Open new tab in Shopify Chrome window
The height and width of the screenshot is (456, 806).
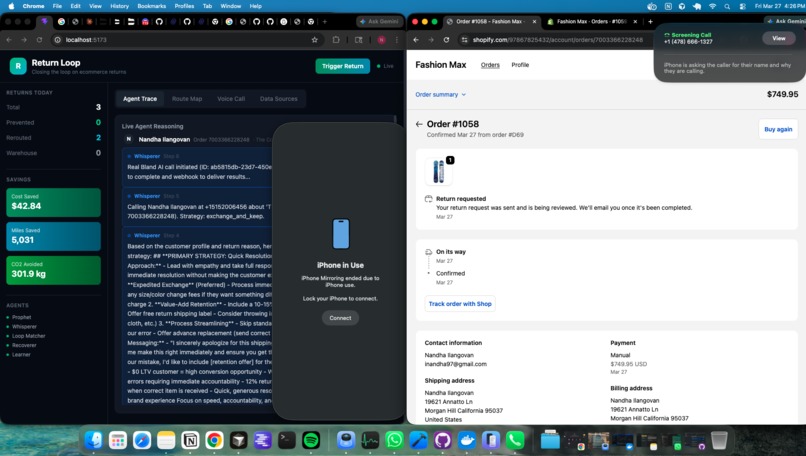[650, 22]
